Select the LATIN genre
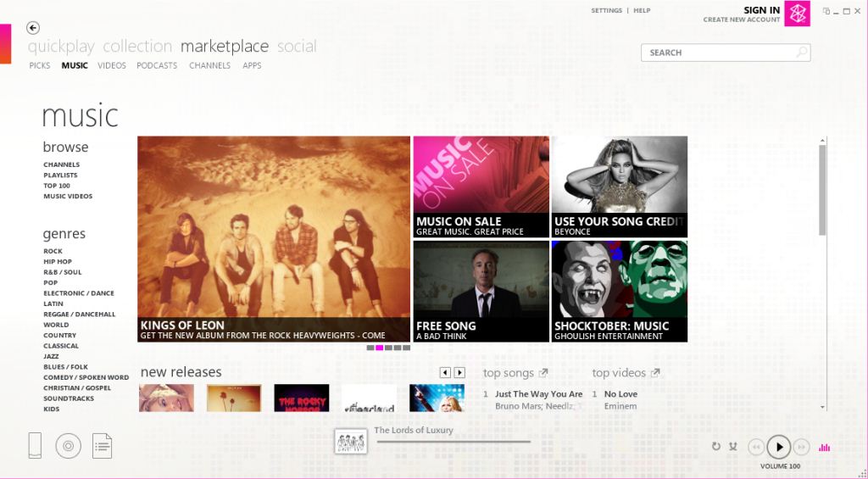This screenshot has height=479, width=868. coord(53,304)
